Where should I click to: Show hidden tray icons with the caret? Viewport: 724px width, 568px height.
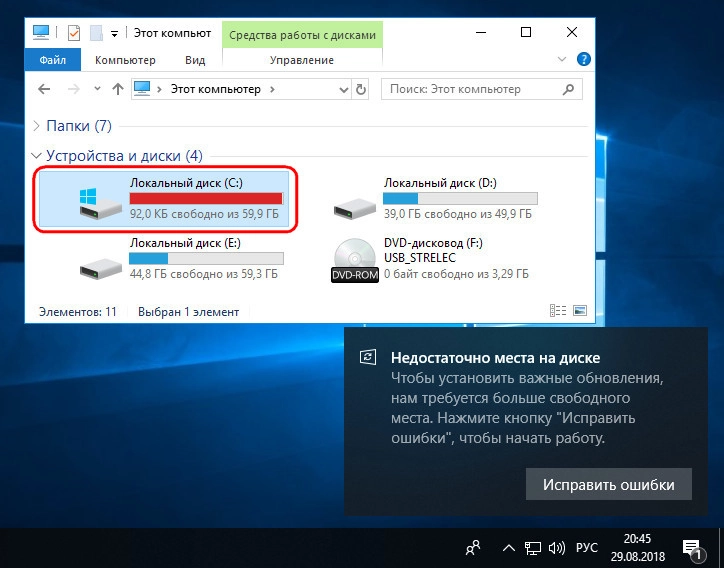[x=507, y=547]
